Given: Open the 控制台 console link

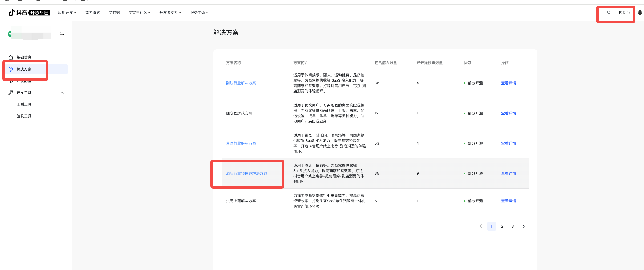Looking at the screenshot, I should click(624, 13).
